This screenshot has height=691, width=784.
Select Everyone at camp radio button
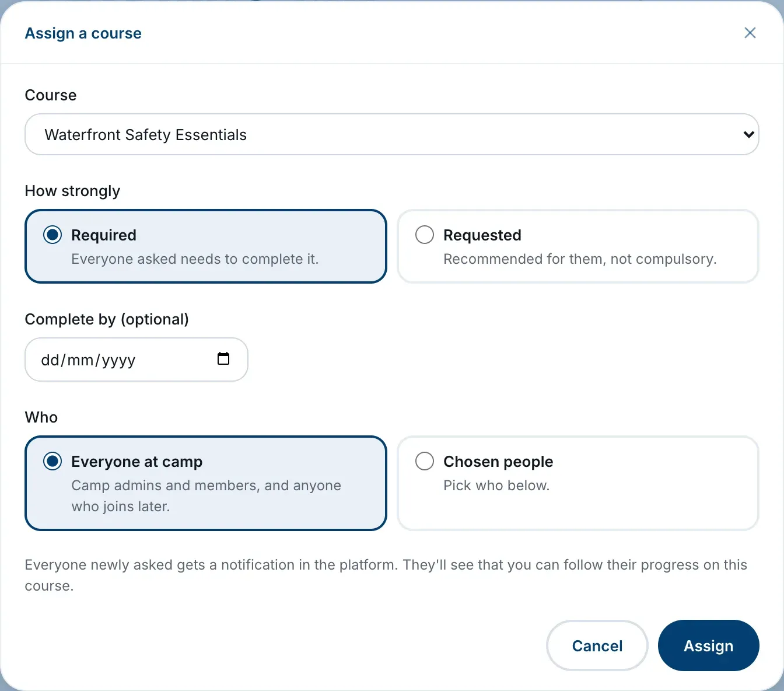click(52, 461)
